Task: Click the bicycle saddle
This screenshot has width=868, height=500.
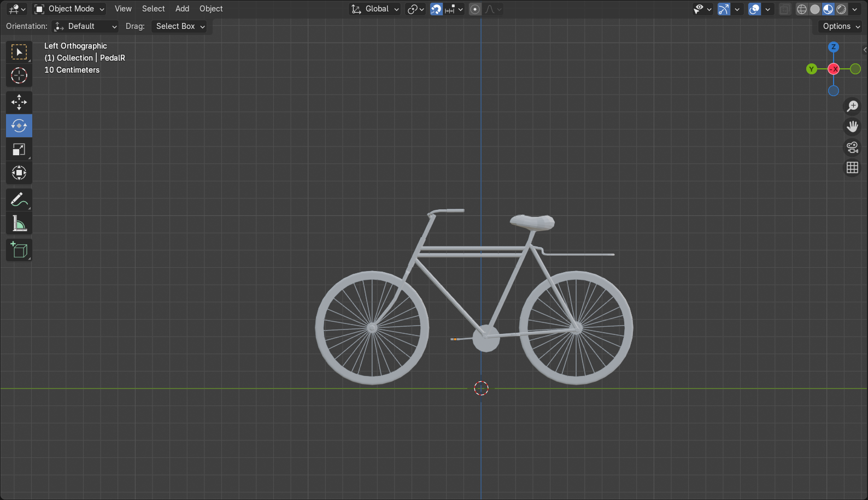Action: (532, 222)
